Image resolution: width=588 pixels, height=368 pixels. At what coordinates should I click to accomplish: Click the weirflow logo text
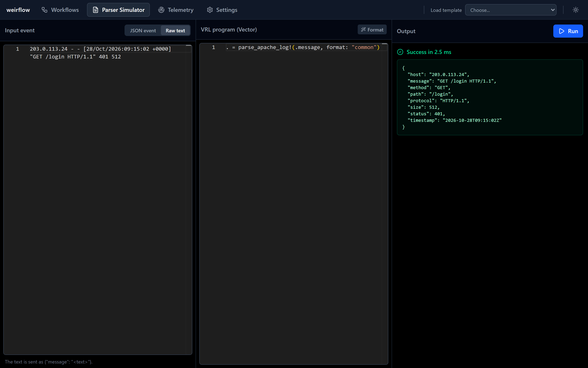click(x=18, y=10)
